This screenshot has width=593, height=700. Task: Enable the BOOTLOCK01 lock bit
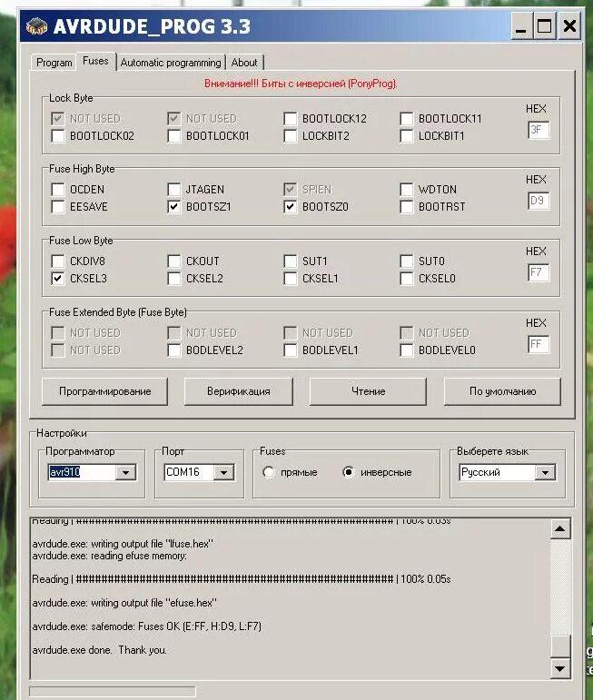point(174,135)
